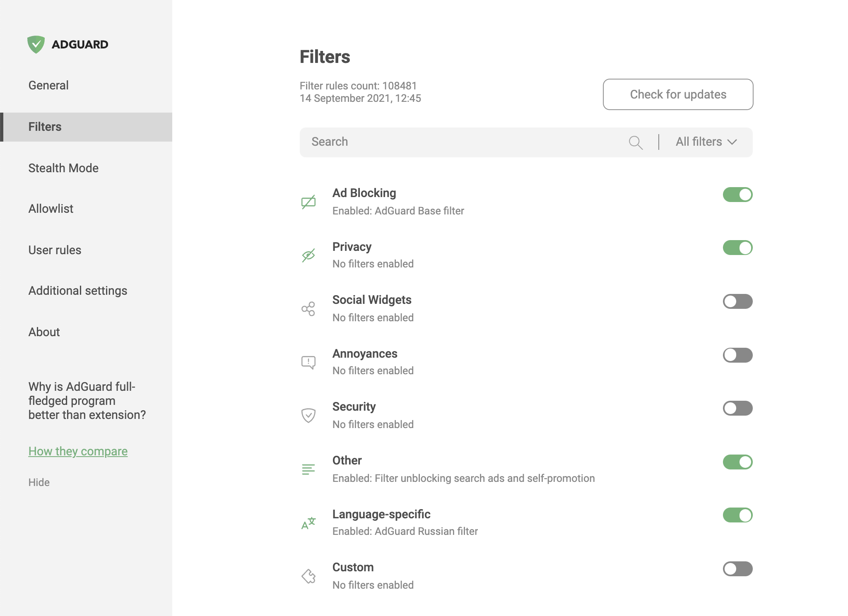The width and height of the screenshot is (848, 616).
Task: Expand the AdGuard shield logo menu
Action: coord(36,45)
